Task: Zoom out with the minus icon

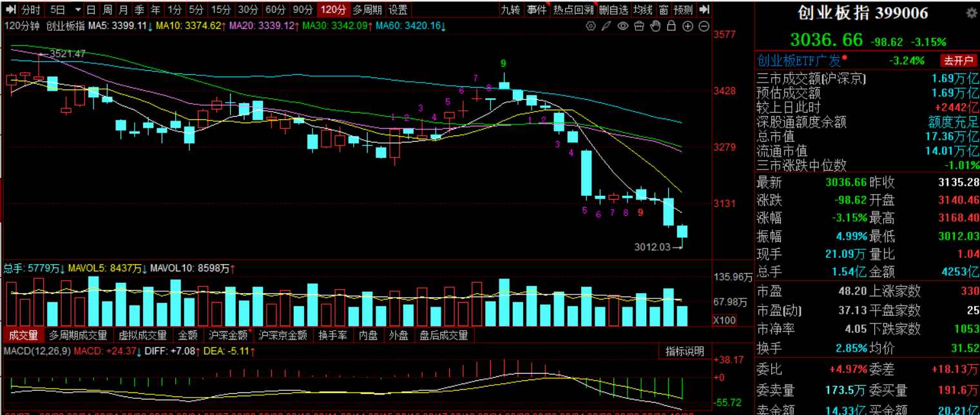Action: pyautogui.click(x=704, y=26)
